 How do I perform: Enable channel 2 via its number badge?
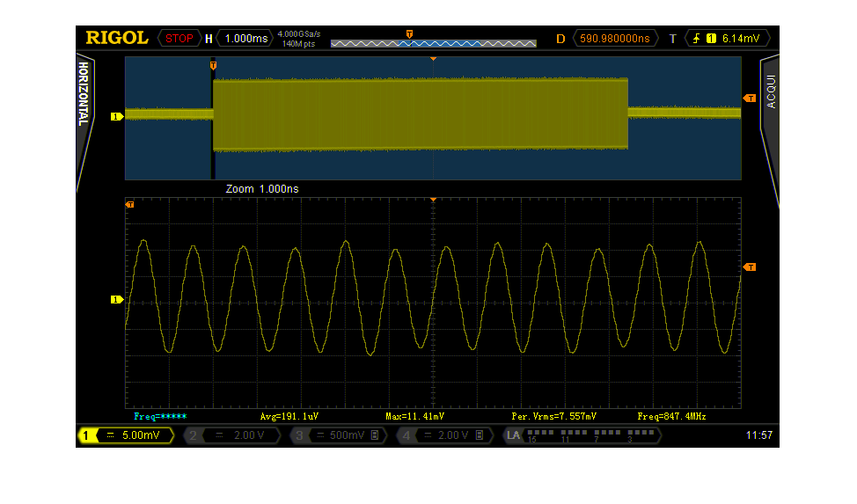click(193, 435)
